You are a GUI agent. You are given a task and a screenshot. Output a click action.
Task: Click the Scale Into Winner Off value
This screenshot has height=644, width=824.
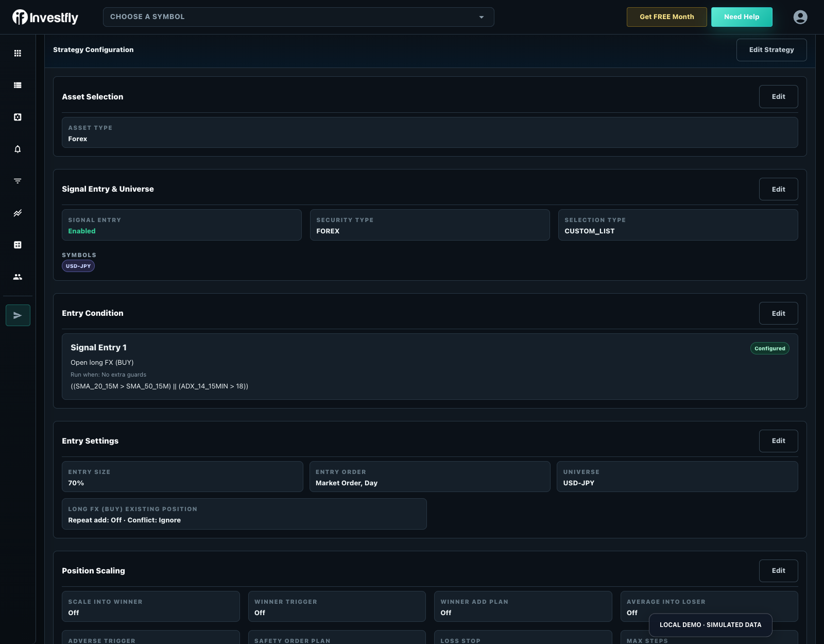click(73, 613)
